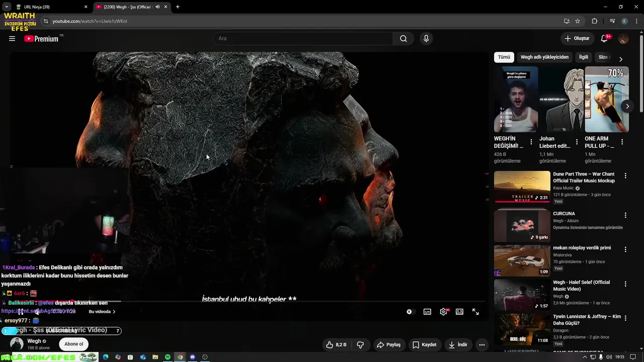Open options for Halef Selef video
This screenshot has width=644, height=362.
(625, 284)
